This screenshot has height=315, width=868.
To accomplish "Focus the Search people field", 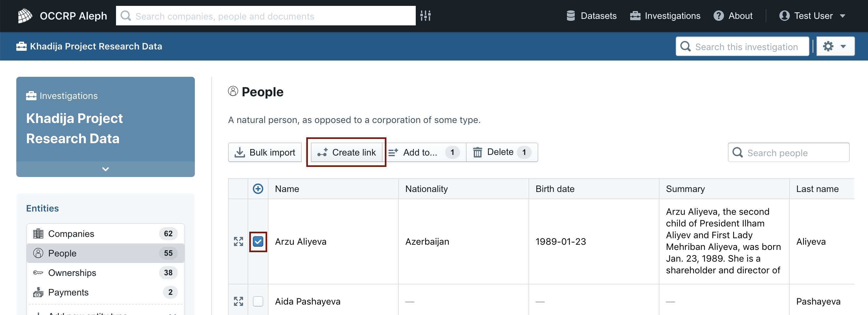I will (x=788, y=153).
